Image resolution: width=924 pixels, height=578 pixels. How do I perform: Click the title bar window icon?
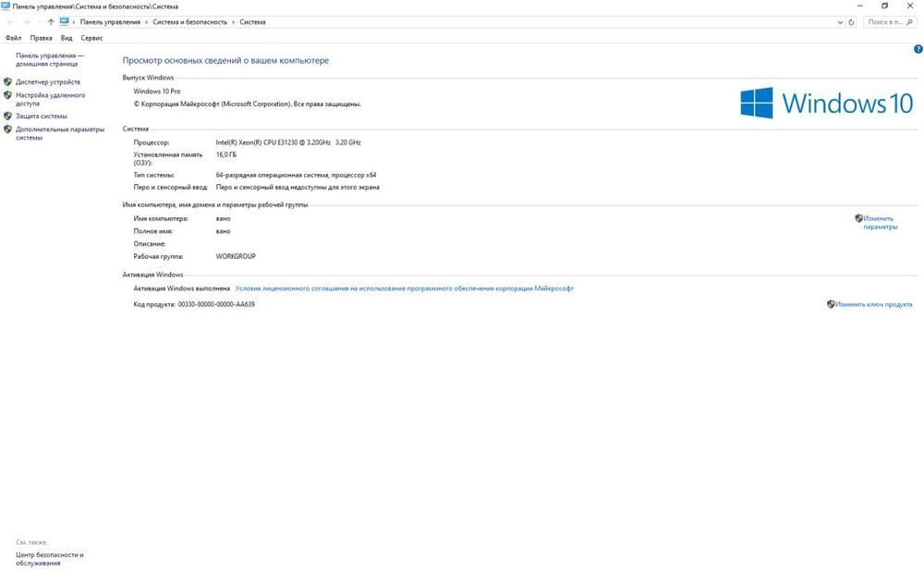click(x=6, y=6)
